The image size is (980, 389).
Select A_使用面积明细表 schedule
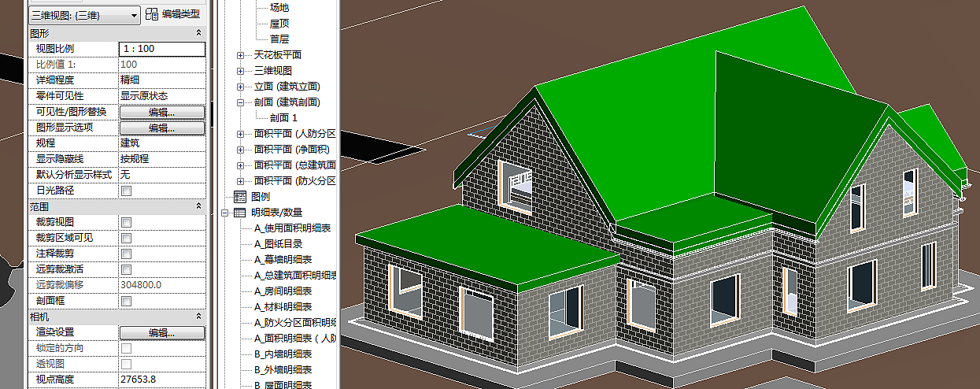click(x=292, y=228)
